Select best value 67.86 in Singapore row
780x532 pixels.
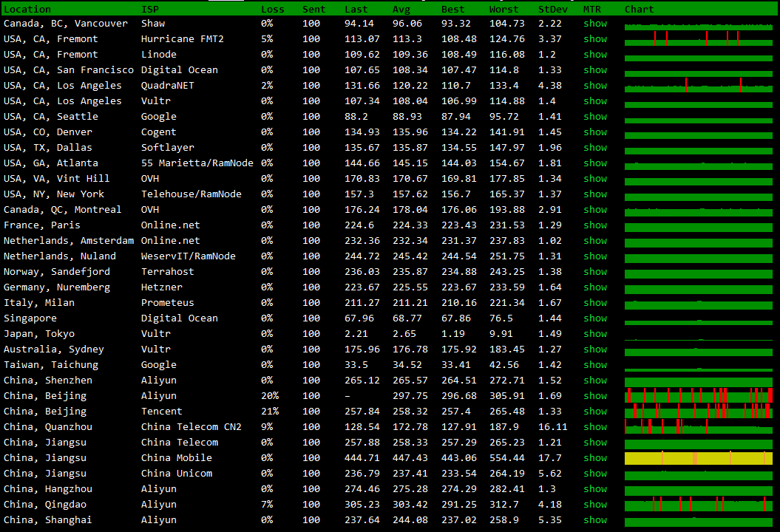[x=455, y=318]
